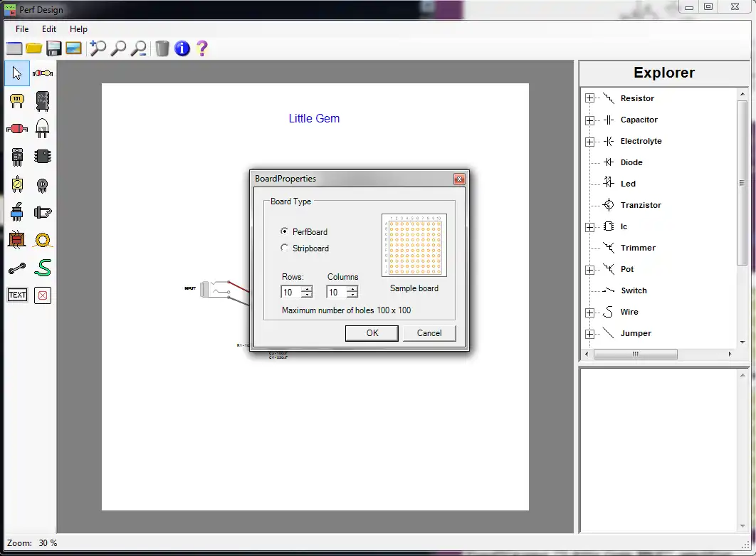This screenshot has height=556, width=756.
Task: Click the Columns number input field
Action: pos(337,292)
